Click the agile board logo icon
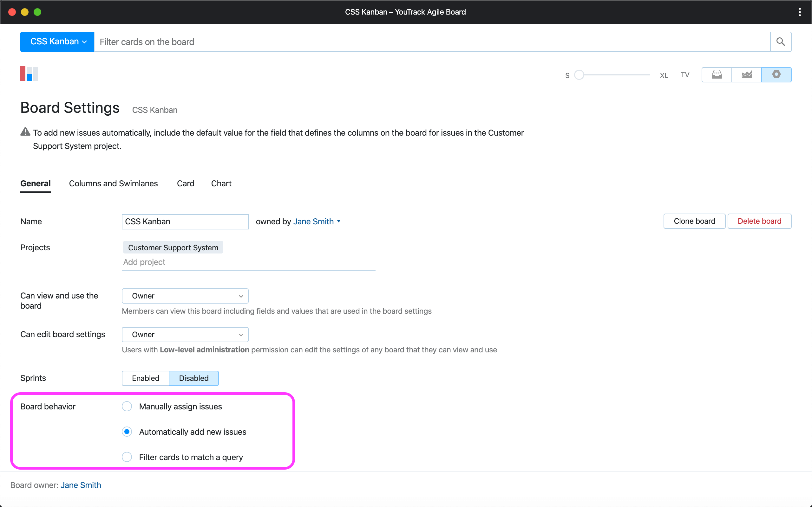This screenshot has height=507, width=812. (x=29, y=74)
